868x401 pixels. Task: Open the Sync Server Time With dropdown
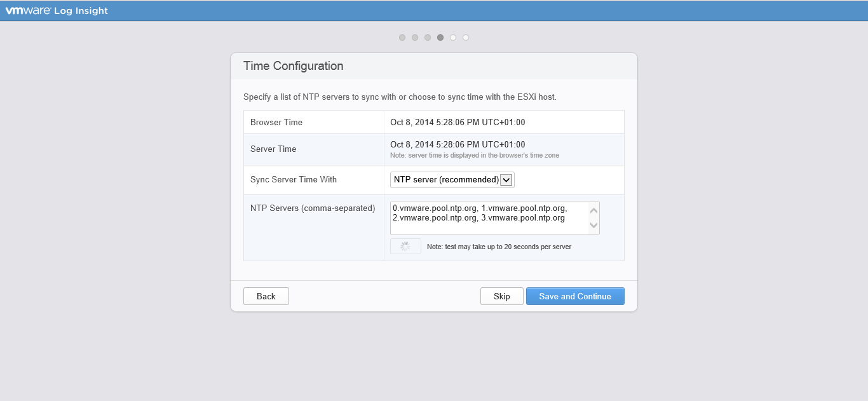(x=452, y=180)
